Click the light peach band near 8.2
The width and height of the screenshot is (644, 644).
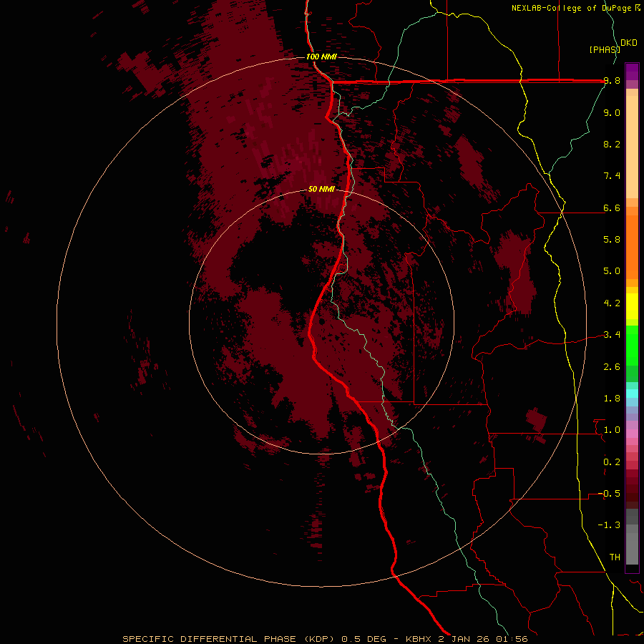point(632,147)
